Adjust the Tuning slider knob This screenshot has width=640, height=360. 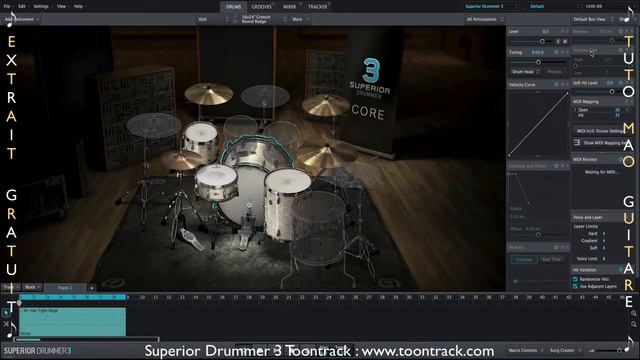538,62
